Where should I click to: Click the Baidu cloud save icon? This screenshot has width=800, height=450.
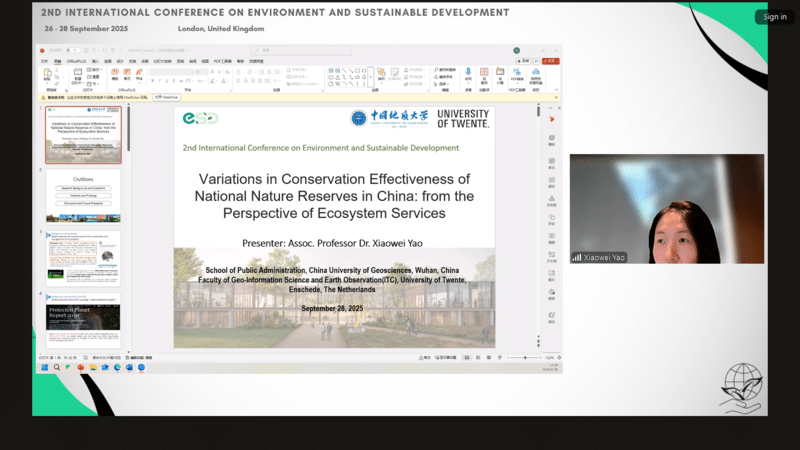click(535, 73)
